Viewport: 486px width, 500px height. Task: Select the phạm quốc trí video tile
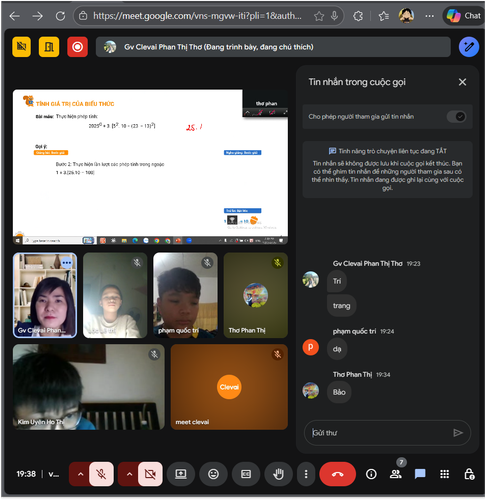185,295
